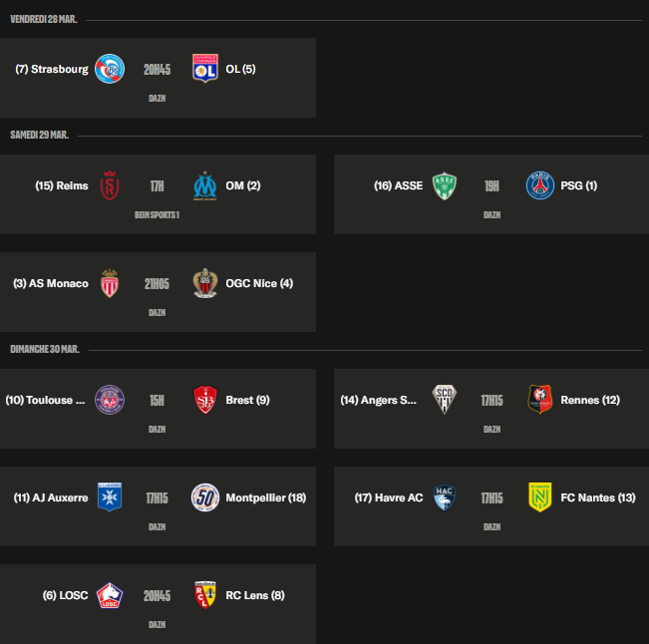Click the AJ Auxerre club crest
The height and width of the screenshot is (644, 649).
tap(109, 497)
